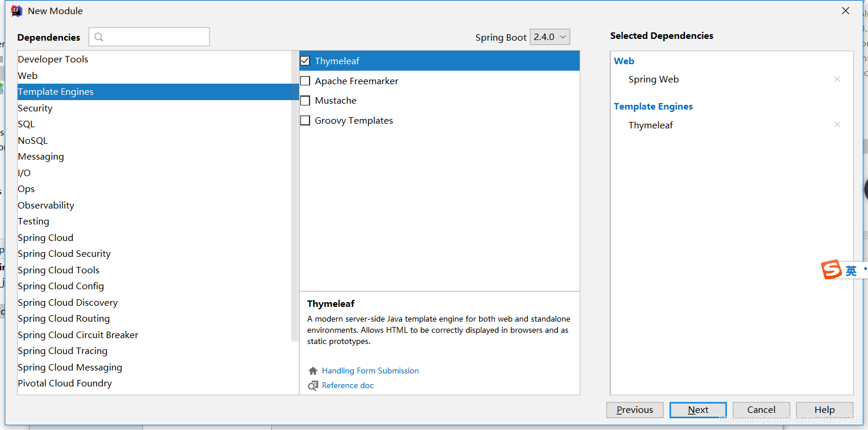Select Developer Tools category
The height and width of the screenshot is (430, 868).
coord(154,59)
